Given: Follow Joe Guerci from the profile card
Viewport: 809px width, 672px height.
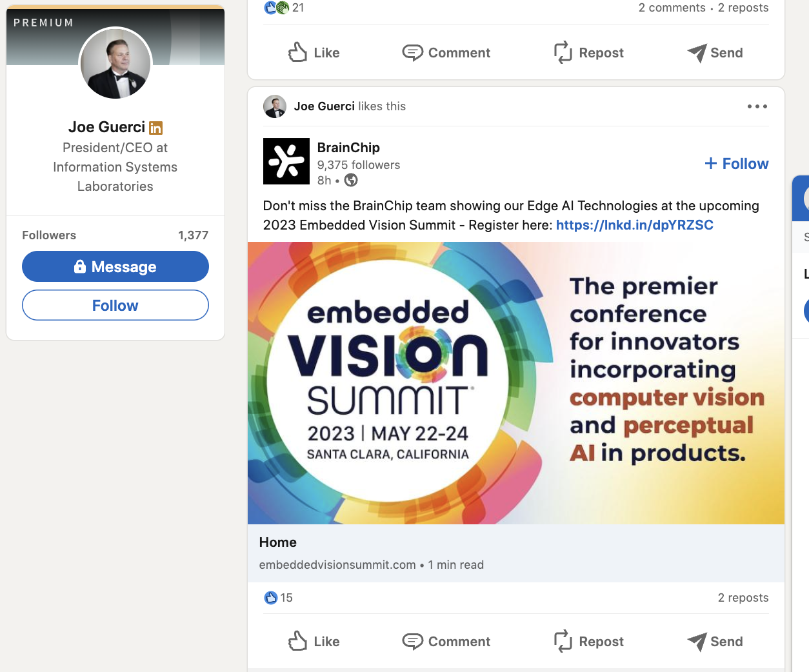Looking at the screenshot, I should [115, 305].
